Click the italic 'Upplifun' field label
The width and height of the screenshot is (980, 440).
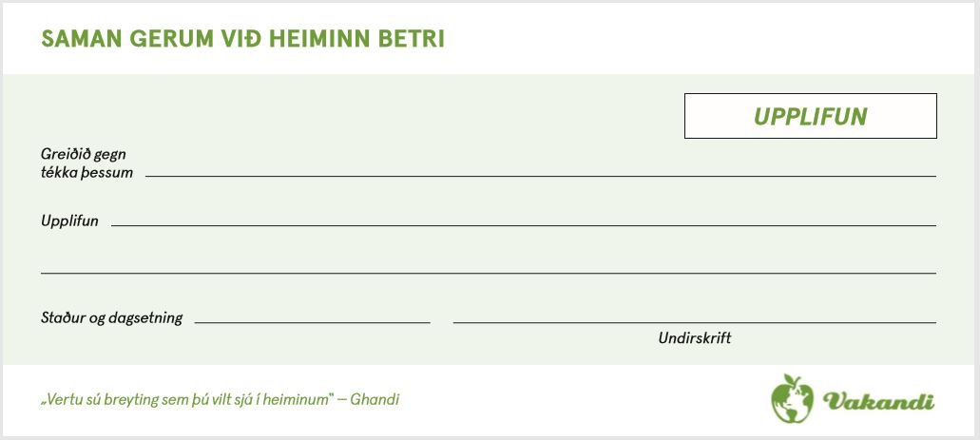[70, 221]
